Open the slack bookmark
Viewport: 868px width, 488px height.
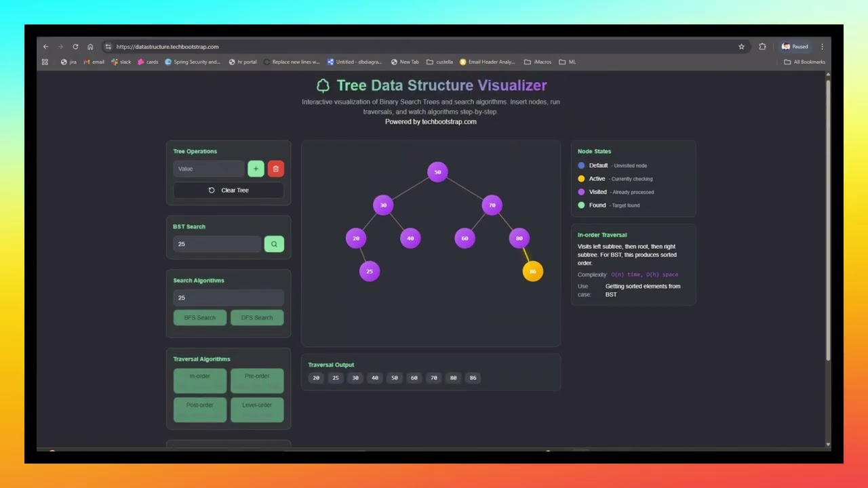pyautogui.click(x=121, y=62)
